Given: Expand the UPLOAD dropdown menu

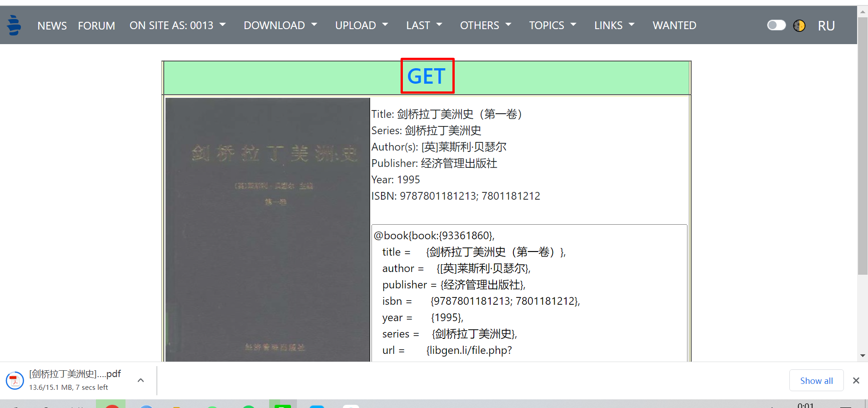Looking at the screenshot, I should (x=361, y=25).
